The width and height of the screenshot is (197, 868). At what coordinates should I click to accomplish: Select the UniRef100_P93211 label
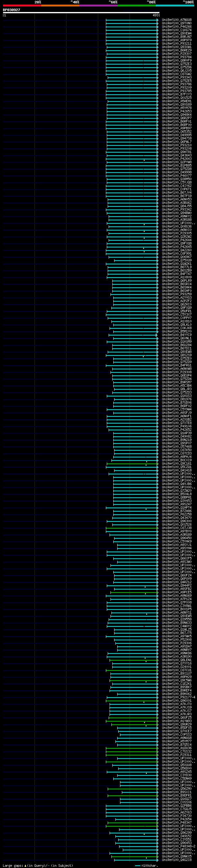(x=177, y=43)
